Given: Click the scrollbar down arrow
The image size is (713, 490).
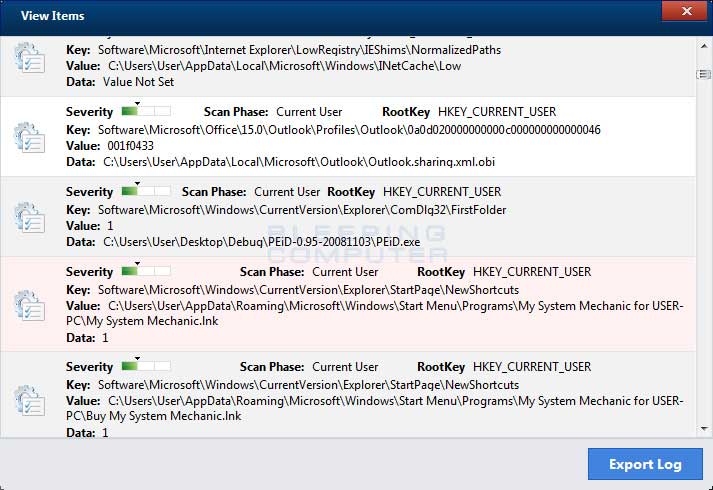Looking at the screenshot, I should click(x=704, y=428).
